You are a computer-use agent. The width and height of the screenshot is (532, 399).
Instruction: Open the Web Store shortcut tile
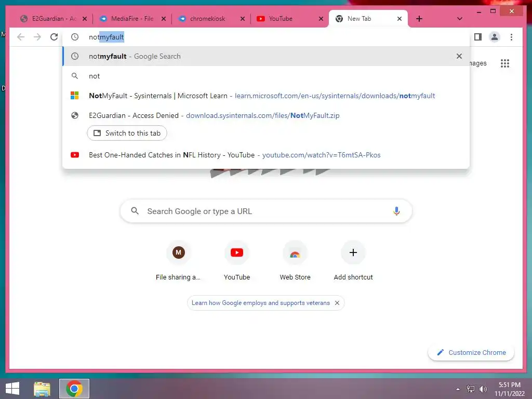coord(295,261)
